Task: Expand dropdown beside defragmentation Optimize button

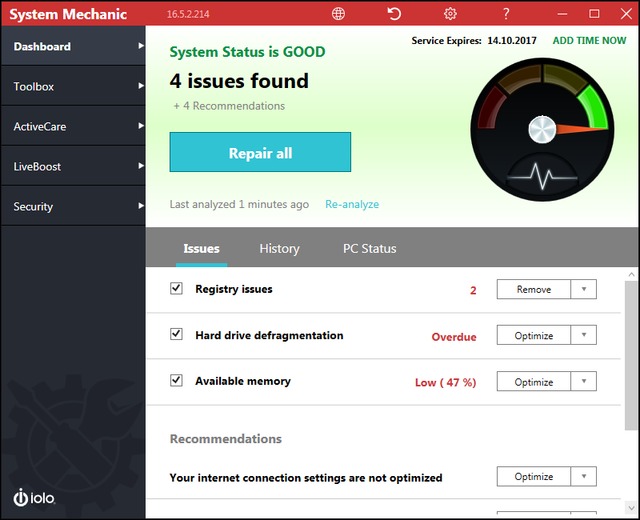Action: [583, 336]
